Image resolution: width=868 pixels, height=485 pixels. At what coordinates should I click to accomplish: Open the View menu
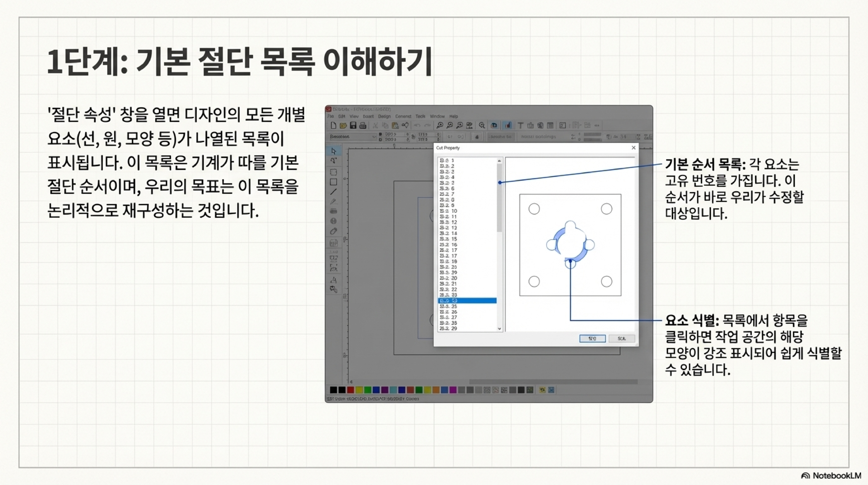354,116
